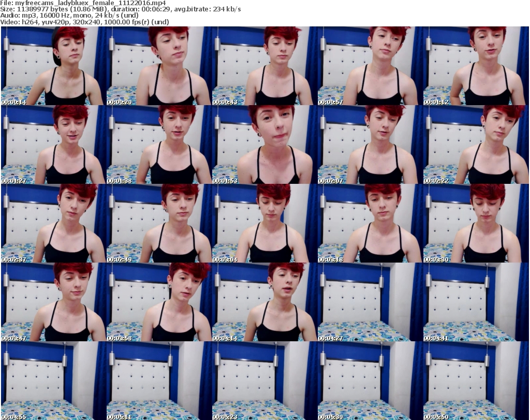Click the 'Audio: mp3, 16000 Hz' line
The height and width of the screenshot is (420, 530).
(x=69, y=16)
